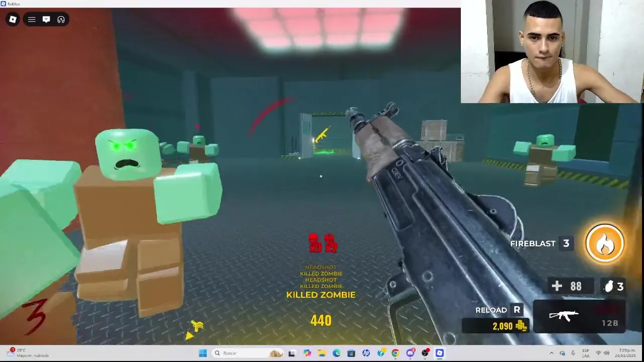The image size is (644, 362).
Task: Open Wi-Fi network settings in tray
Action: pyautogui.click(x=599, y=353)
